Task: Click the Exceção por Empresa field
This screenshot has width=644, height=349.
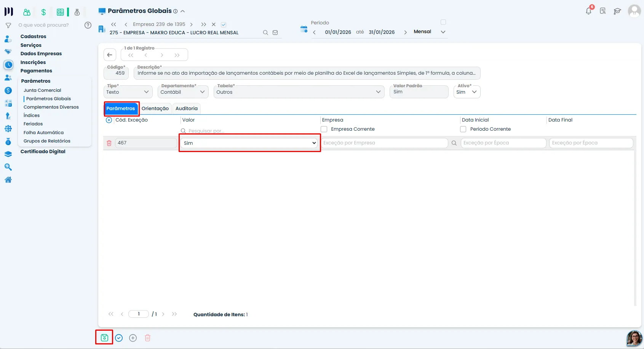Action: (385, 143)
